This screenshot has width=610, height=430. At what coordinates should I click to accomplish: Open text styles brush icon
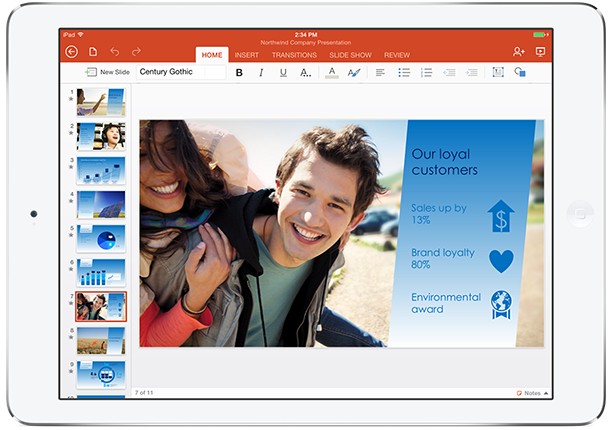pos(354,72)
